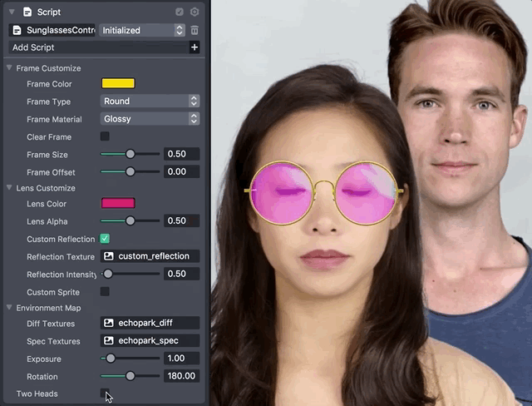This screenshot has height=406, width=532.
Task: Collapse the Environment Map section
Action: click(9, 308)
